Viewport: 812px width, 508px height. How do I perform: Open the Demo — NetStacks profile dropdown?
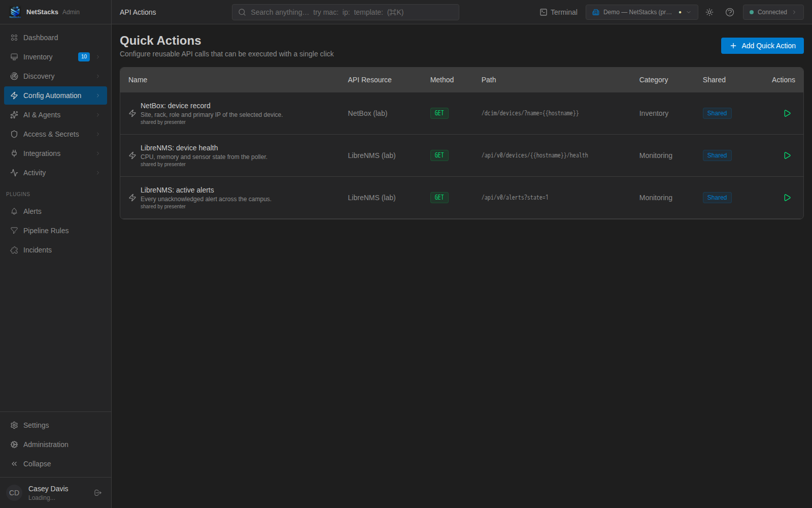[641, 12]
